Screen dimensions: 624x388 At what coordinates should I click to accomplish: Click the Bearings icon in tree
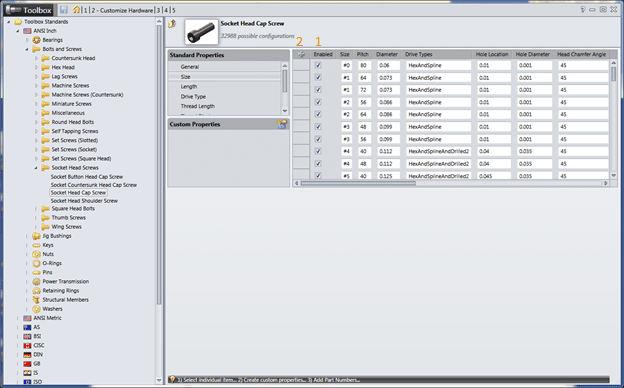[37, 40]
